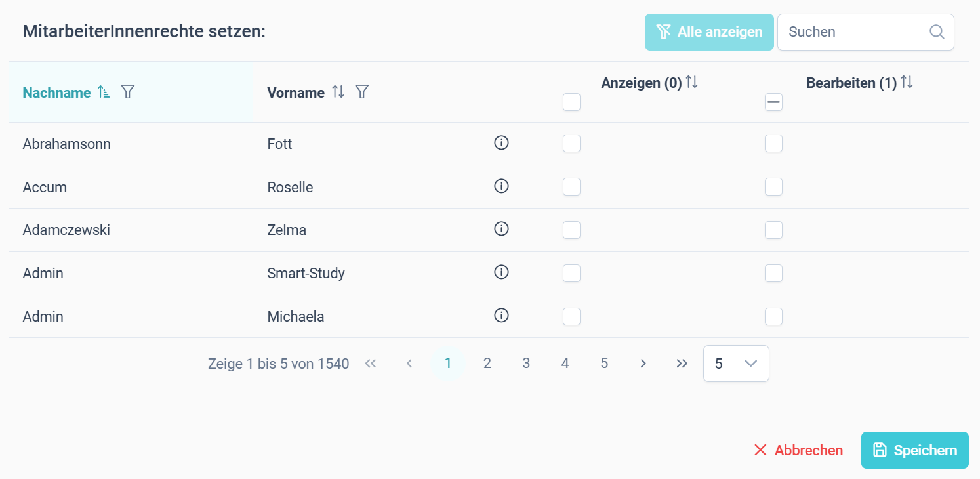Jump to the last page double chevron
This screenshot has height=479, width=980.
click(x=682, y=364)
